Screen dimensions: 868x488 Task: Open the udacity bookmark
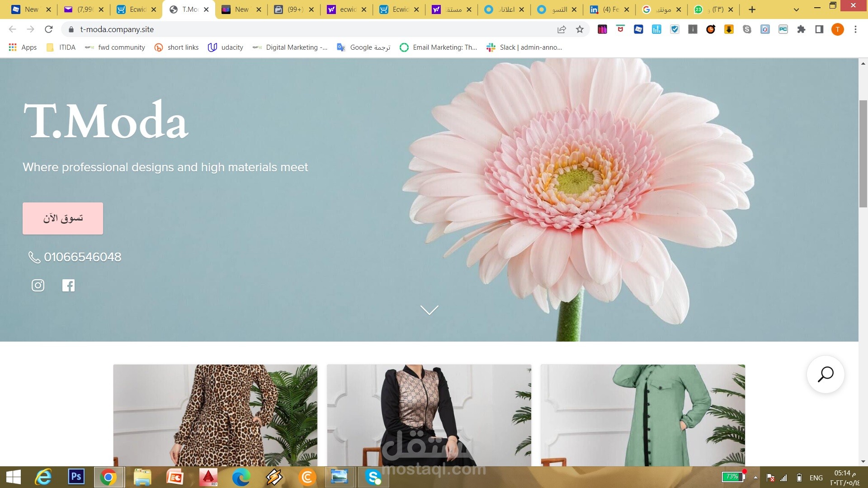coord(226,47)
